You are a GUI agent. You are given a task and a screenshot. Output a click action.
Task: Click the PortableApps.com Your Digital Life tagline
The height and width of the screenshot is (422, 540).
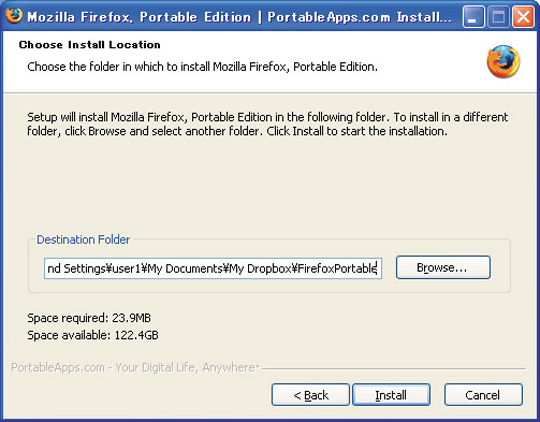tap(135, 368)
